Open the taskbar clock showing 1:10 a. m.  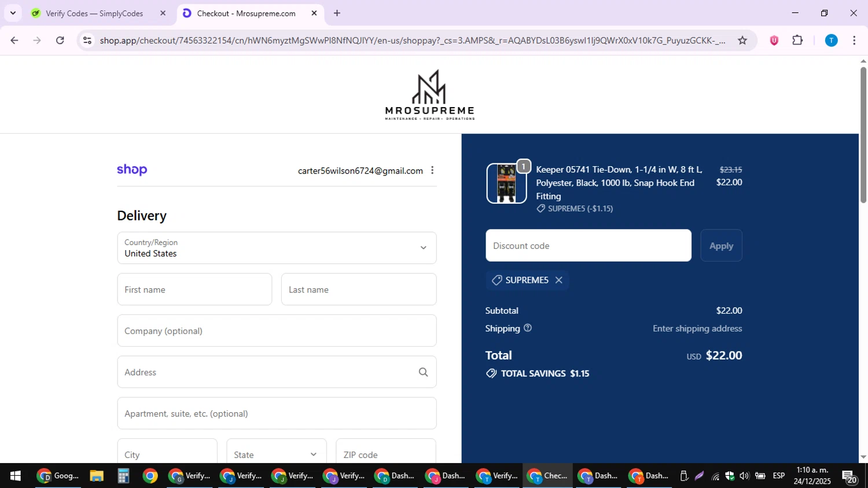pos(812,476)
